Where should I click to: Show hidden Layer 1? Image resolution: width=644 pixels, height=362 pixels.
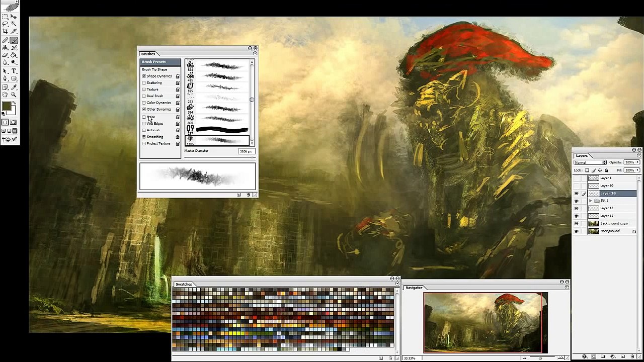tap(576, 178)
